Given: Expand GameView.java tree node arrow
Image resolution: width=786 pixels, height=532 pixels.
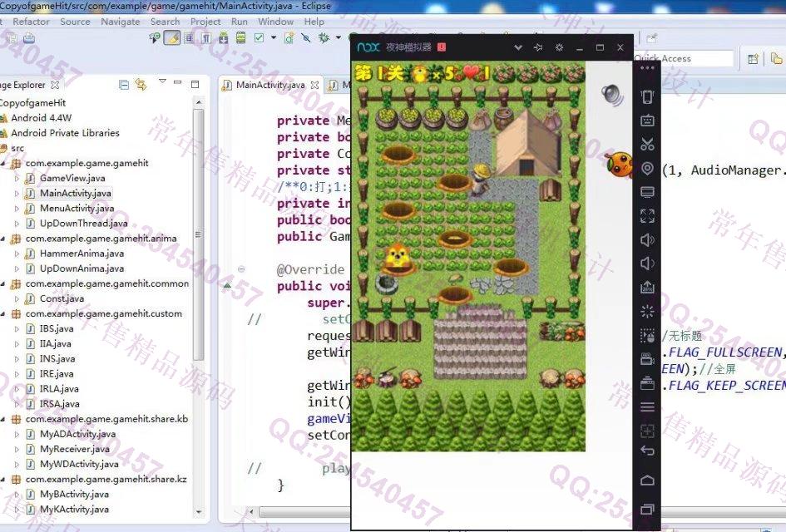Looking at the screenshot, I should (x=17, y=179).
